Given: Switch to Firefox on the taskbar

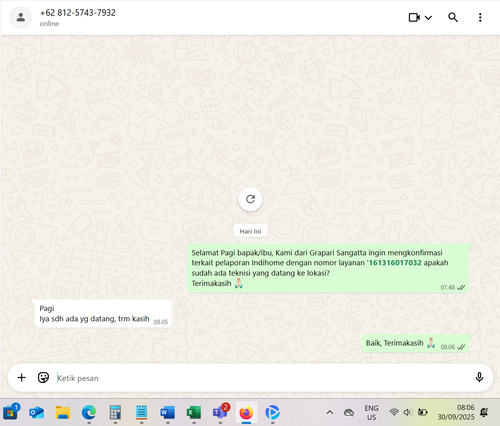Looking at the screenshot, I should click(246, 413).
